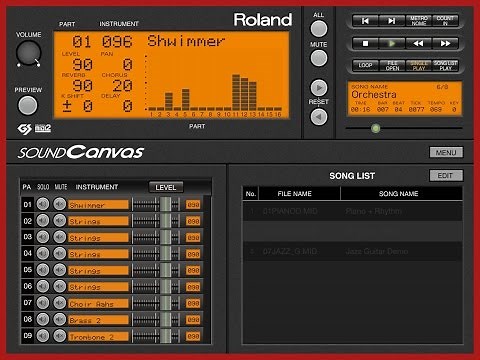Solo part 06 Strings
480x360 pixels.
tap(43, 286)
